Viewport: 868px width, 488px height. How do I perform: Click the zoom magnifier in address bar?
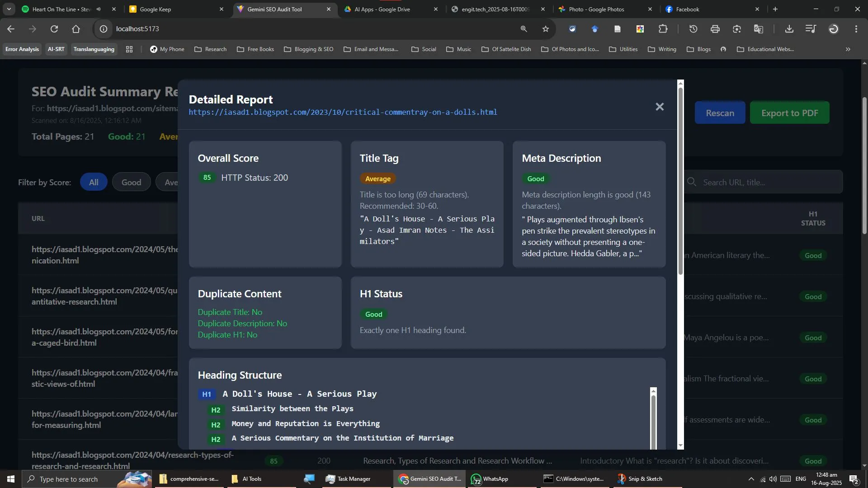click(x=524, y=29)
